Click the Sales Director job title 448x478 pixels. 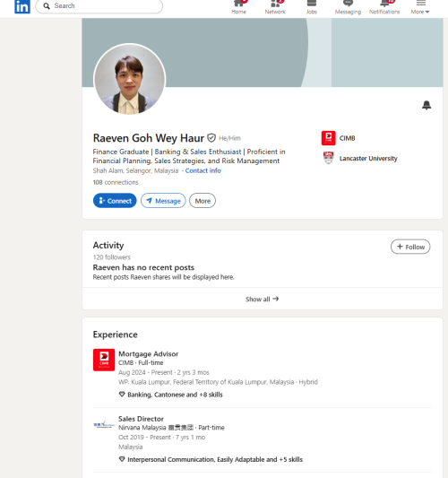point(141,419)
